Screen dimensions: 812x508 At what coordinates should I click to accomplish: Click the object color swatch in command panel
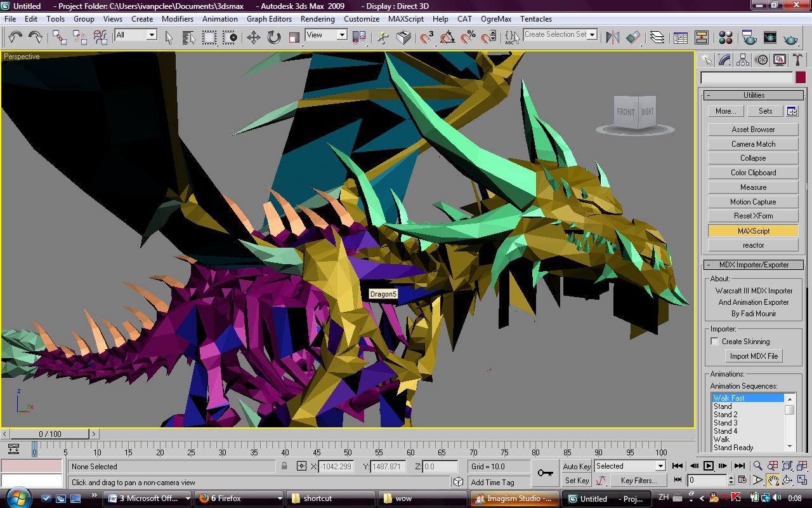tap(801, 77)
